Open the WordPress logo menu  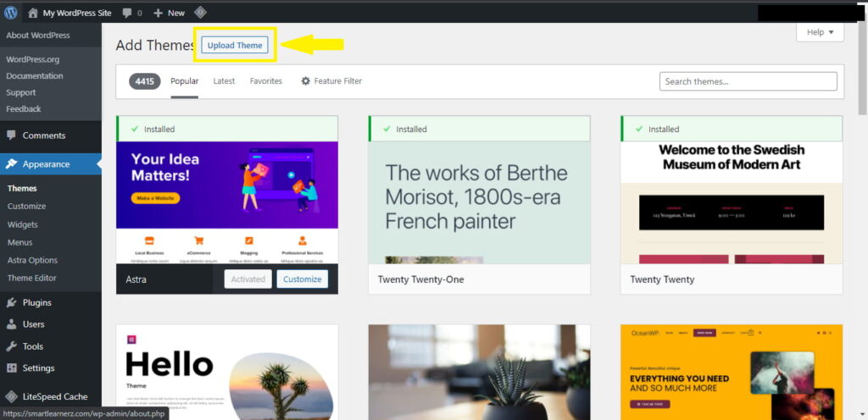(10, 13)
